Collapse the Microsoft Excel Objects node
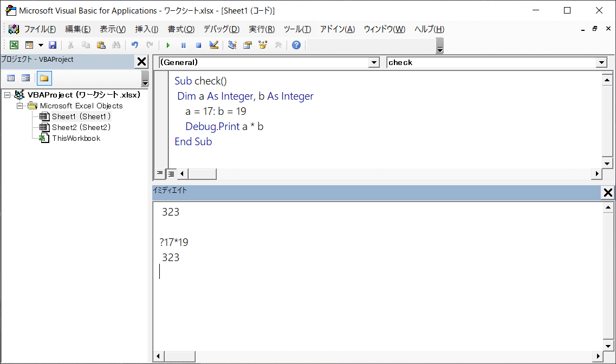Image resolution: width=616 pixels, height=364 pixels. [x=20, y=105]
